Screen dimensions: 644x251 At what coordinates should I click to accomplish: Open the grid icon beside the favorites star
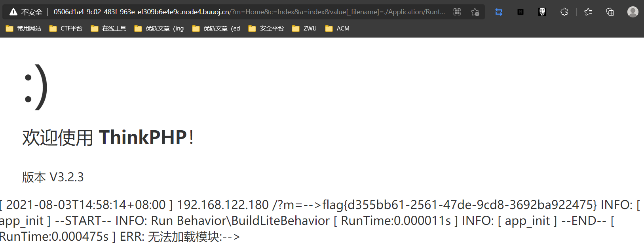point(457,12)
